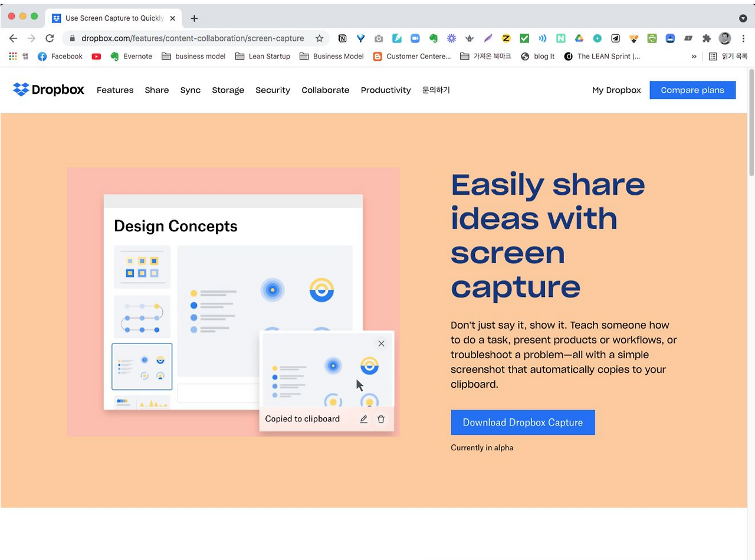Click the 문의하기 contact link
Image resolution: width=755 pixels, height=560 pixels.
click(436, 90)
